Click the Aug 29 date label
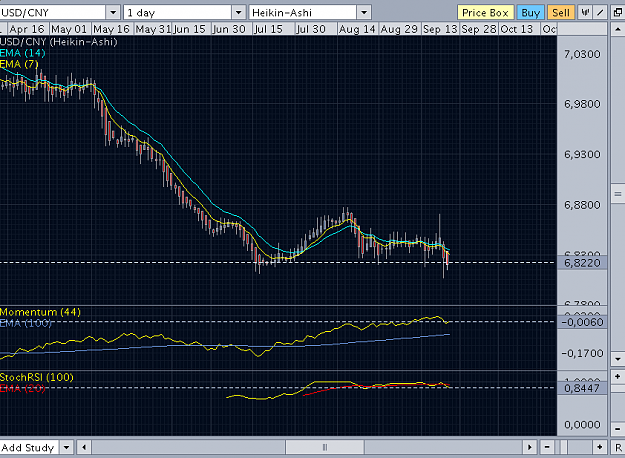This screenshot has height=458, width=625. [x=399, y=29]
